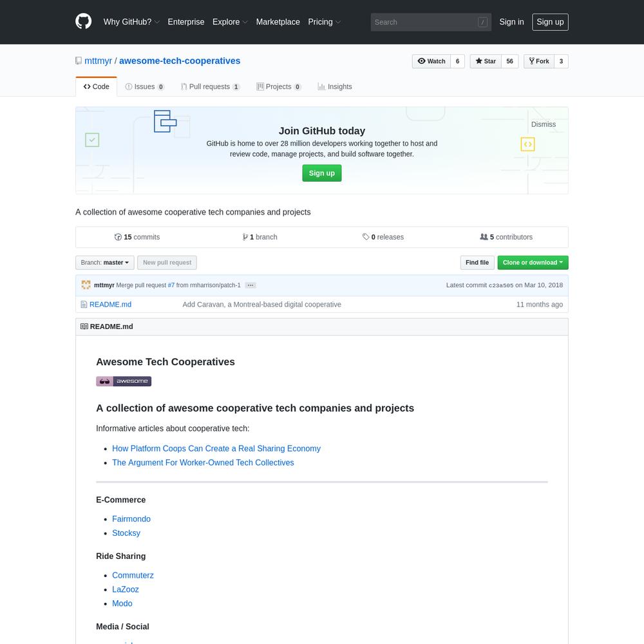Click the mttmyr avatar in commit row
The image size is (644, 644).
(86, 285)
